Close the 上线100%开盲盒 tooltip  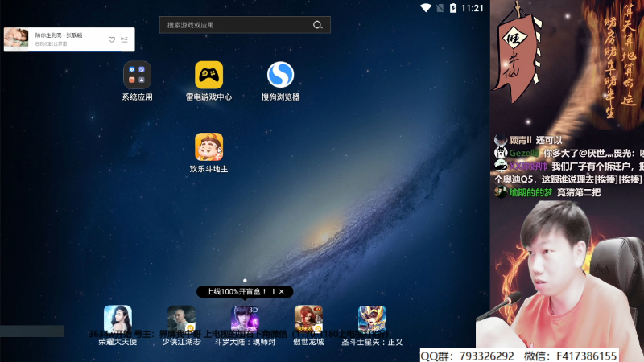tap(282, 291)
